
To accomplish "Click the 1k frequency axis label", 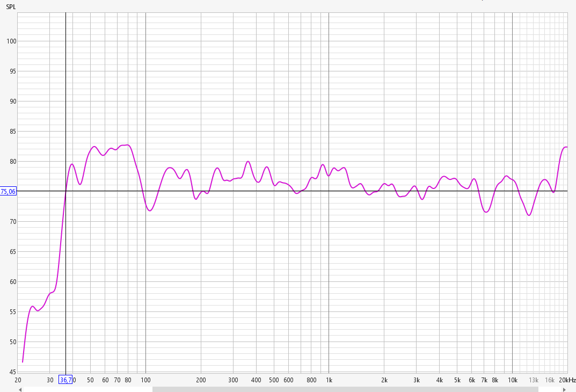I will 329,380.
